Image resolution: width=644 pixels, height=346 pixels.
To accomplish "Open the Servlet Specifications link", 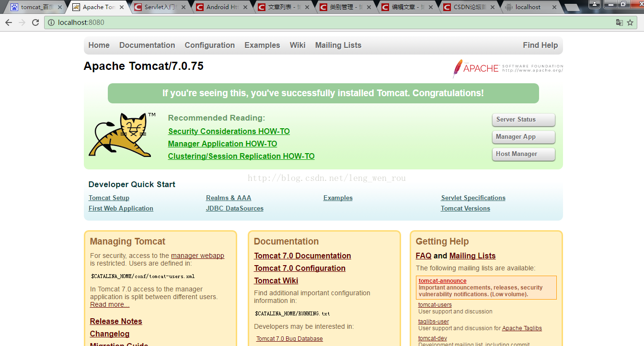I will tap(473, 198).
